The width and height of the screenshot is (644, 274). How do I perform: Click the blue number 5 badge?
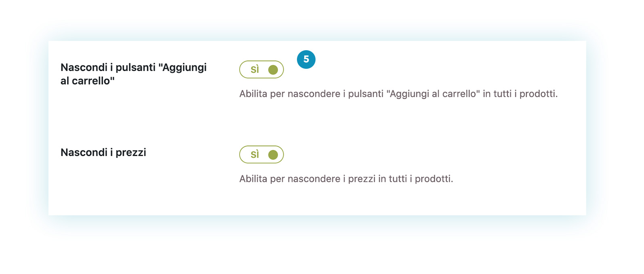point(306,59)
